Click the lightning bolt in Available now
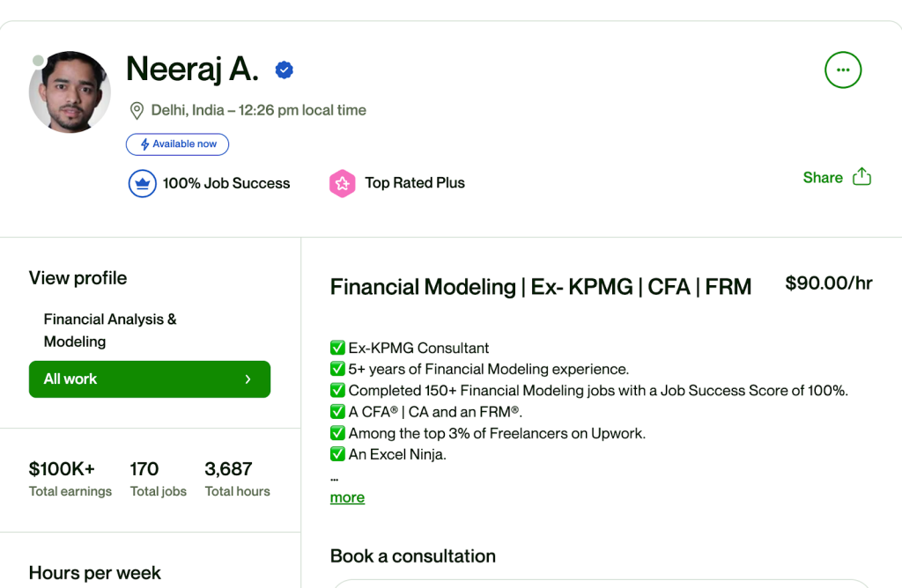 click(144, 144)
